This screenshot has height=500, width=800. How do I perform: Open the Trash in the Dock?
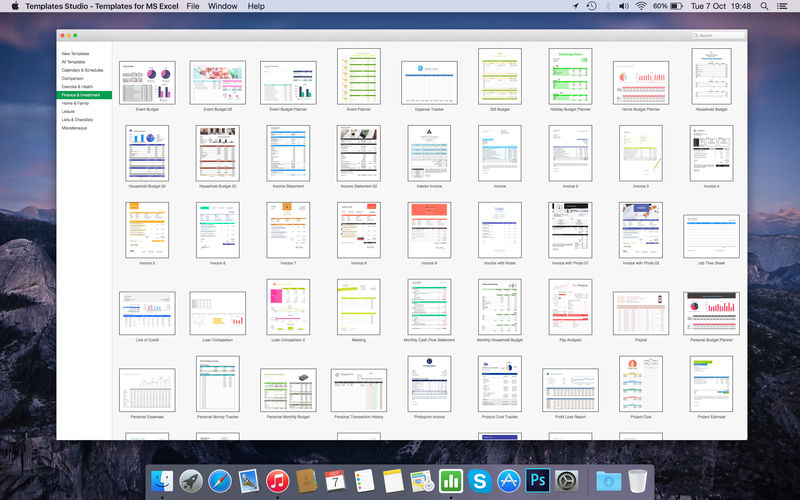[638, 481]
